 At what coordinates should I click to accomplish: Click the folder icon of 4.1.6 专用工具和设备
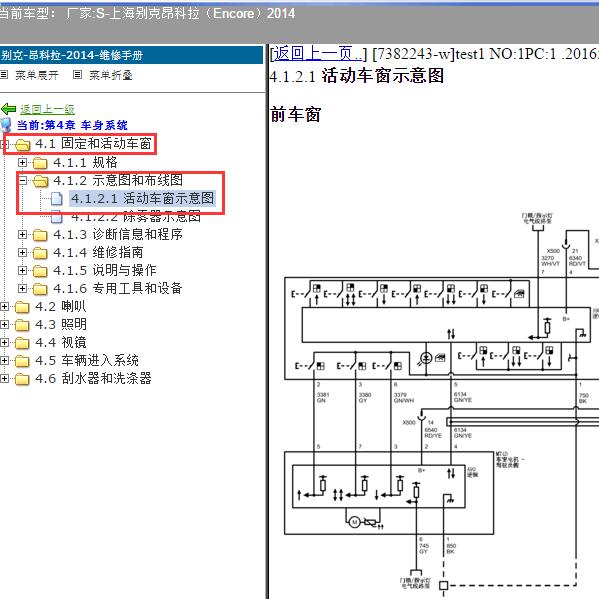(x=40, y=289)
